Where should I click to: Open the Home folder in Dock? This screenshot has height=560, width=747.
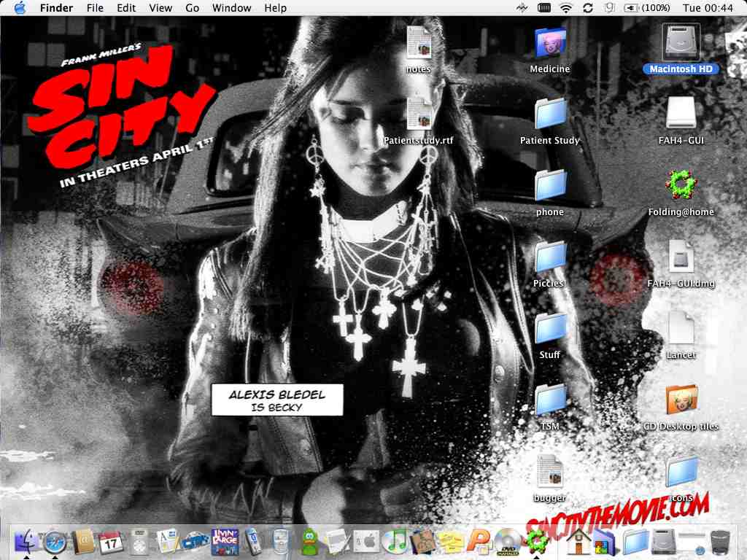(578, 542)
